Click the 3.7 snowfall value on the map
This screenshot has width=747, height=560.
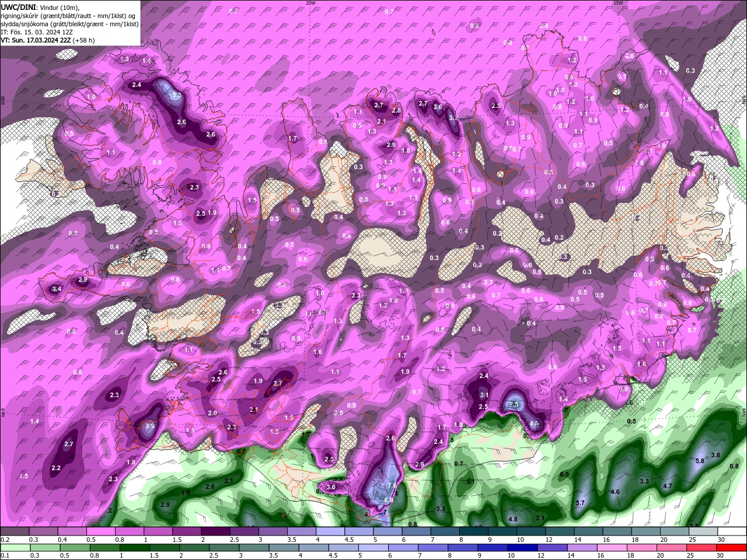(452, 118)
